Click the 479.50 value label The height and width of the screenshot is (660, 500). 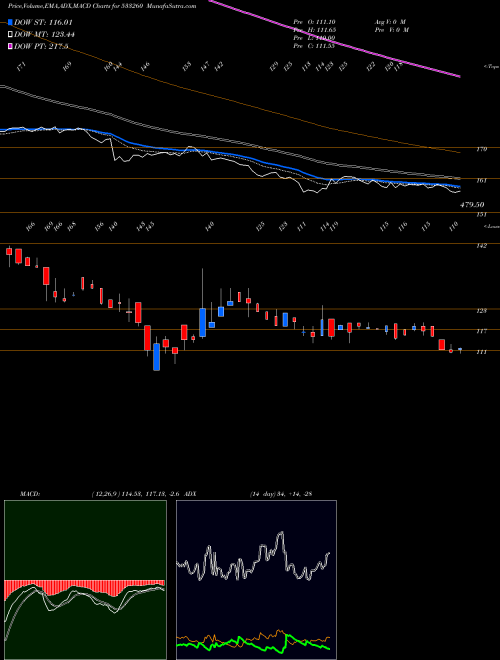click(x=472, y=205)
